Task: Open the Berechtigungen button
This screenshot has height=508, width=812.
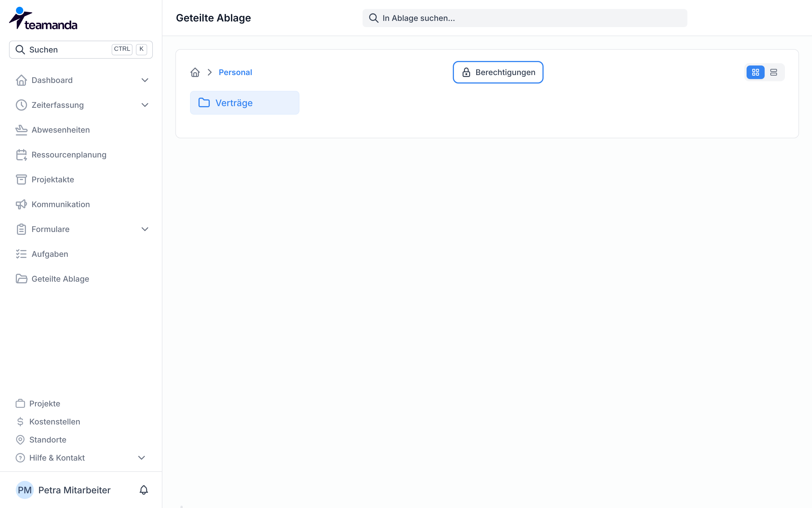Action: 498,72
